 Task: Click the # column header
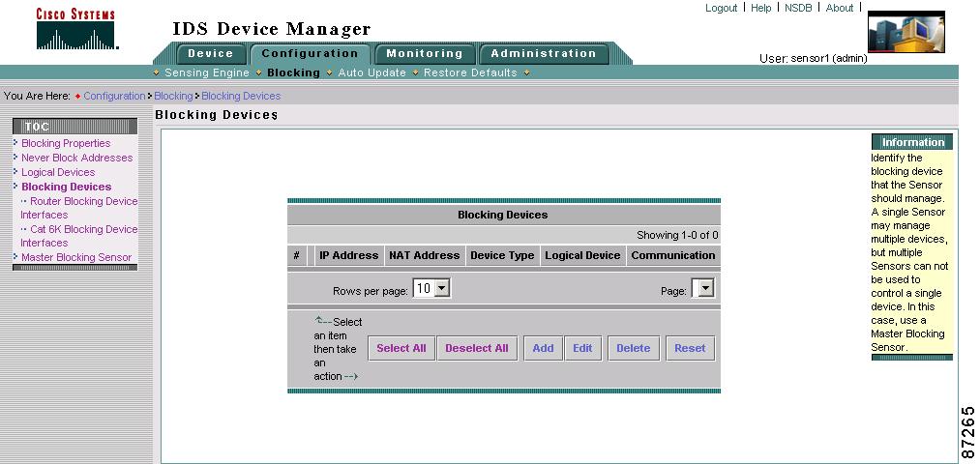(296, 255)
